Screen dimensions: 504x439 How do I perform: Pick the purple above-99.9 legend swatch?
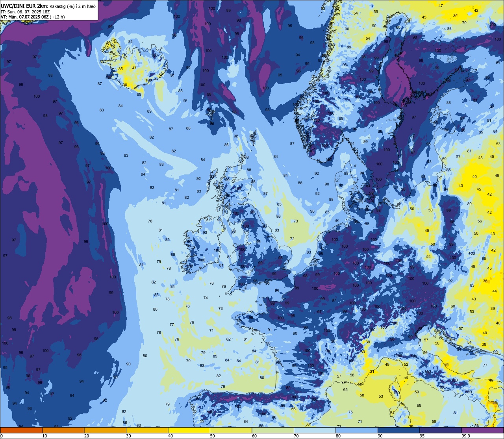point(482,430)
